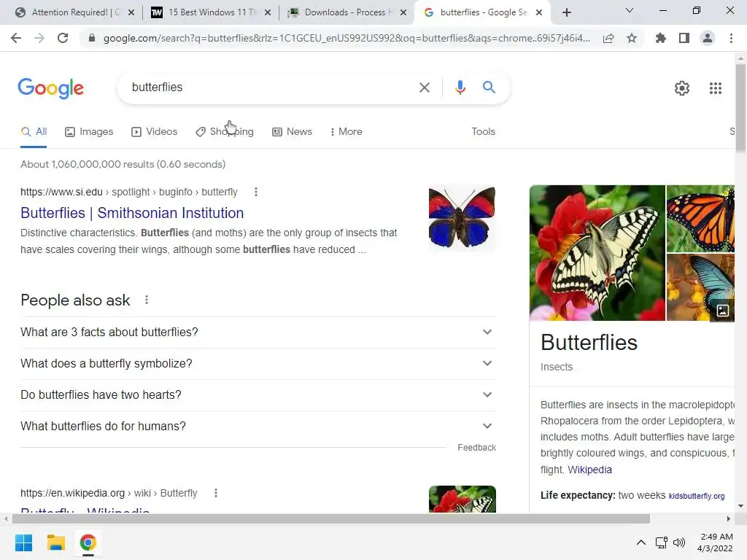Close the Attention Required tab

pyautogui.click(x=131, y=12)
